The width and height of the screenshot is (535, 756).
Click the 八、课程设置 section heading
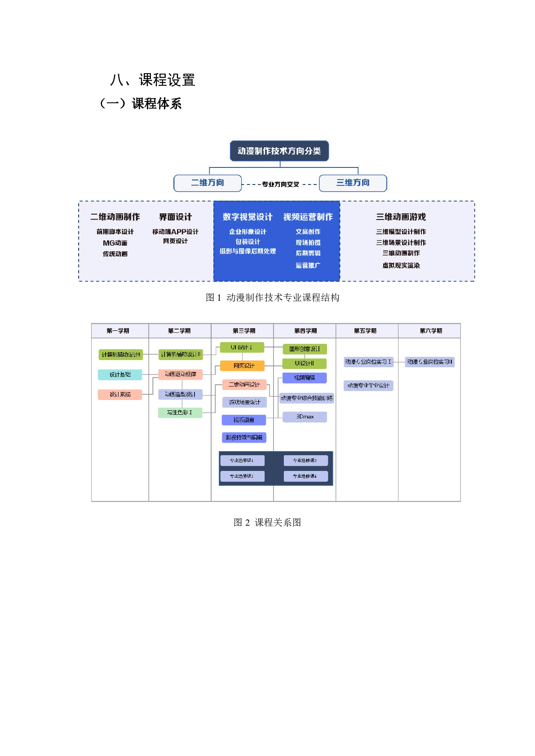(x=153, y=80)
